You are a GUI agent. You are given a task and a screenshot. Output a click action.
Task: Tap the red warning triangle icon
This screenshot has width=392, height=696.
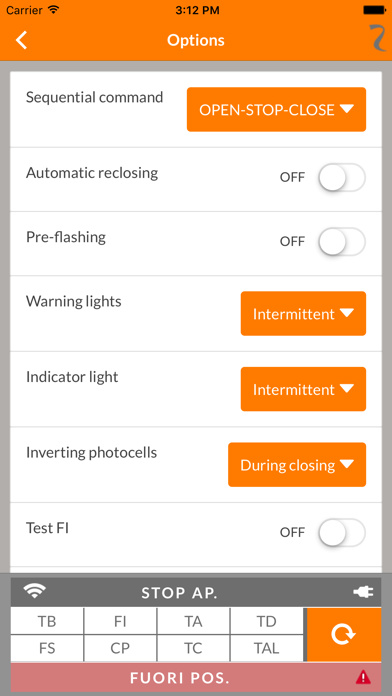click(x=363, y=677)
